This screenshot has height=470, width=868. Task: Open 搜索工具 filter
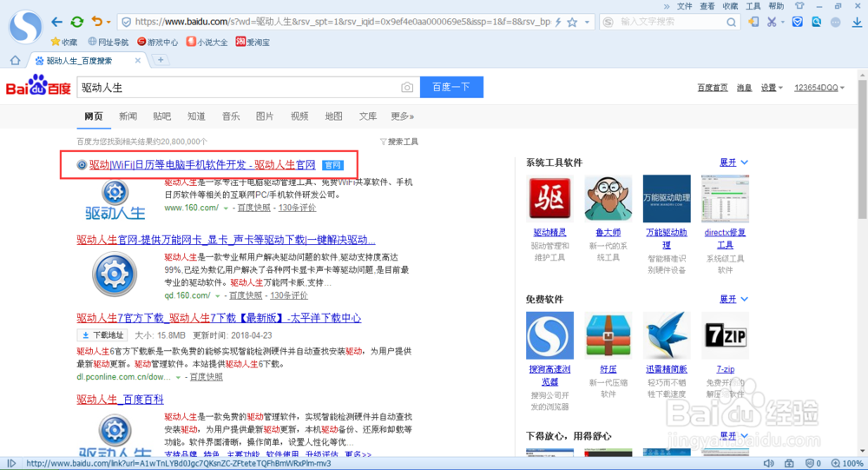pos(399,142)
